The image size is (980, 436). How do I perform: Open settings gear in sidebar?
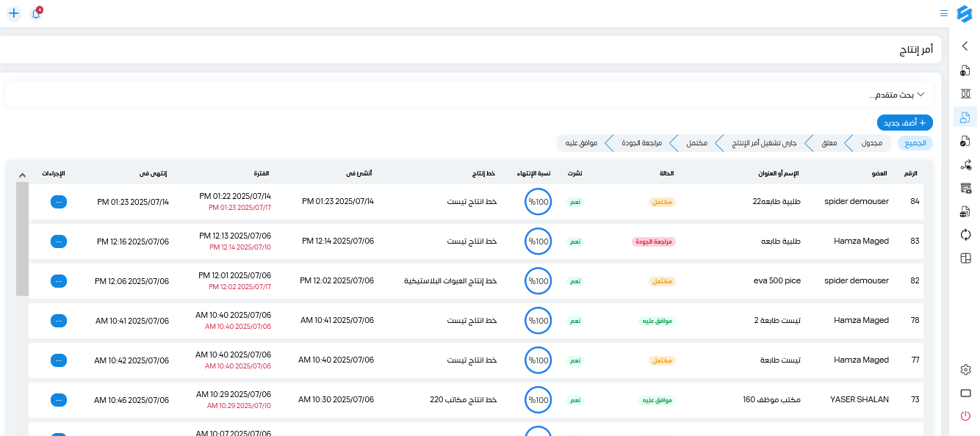pyautogui.click(x=965, y=369)
